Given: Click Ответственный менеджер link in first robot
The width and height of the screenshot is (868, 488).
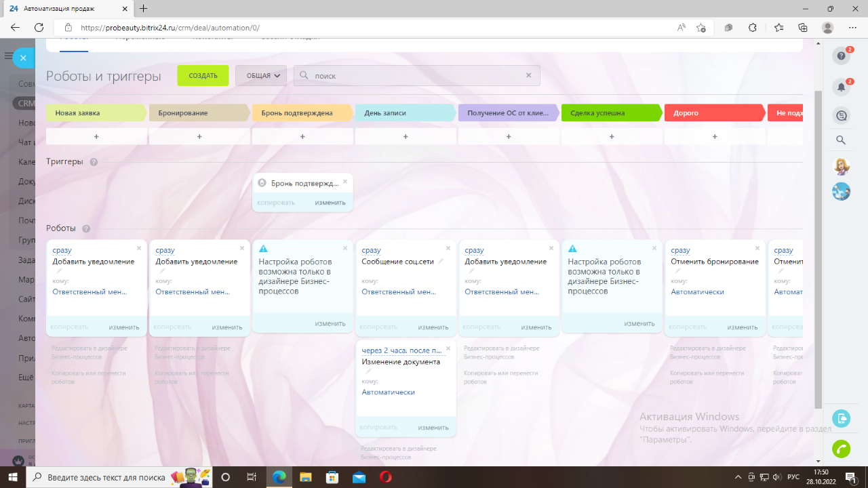Looking at the screenshot, I should 90,292.
